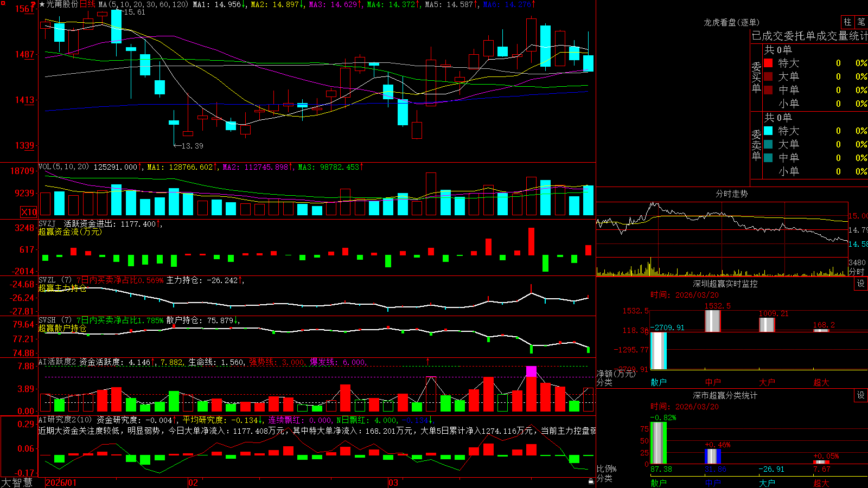Click the 散户 bar in 深圳超赢实时监控
Screen dimensions: 868x488
pyautogui.click(x=659, y=351)
